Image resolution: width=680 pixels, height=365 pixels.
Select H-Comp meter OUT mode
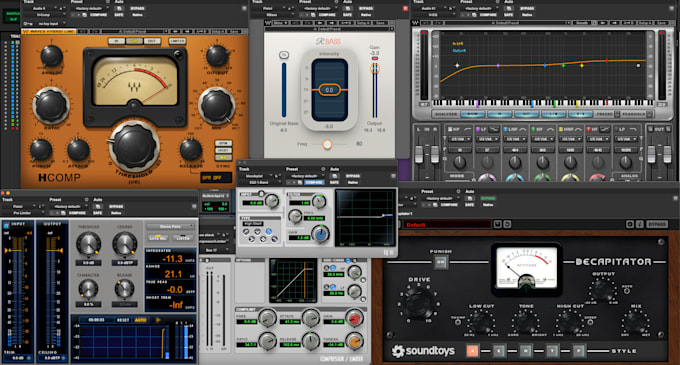151,41
